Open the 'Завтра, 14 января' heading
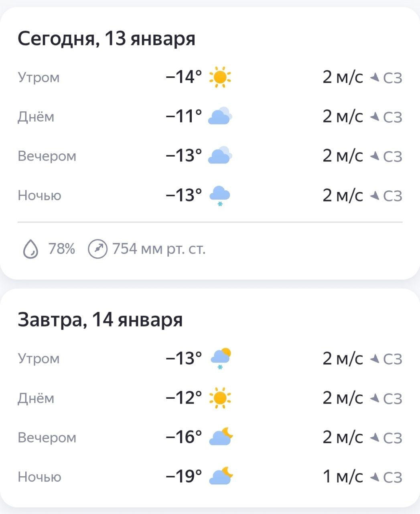The image size is (420, 514). [x=100, y=320]
